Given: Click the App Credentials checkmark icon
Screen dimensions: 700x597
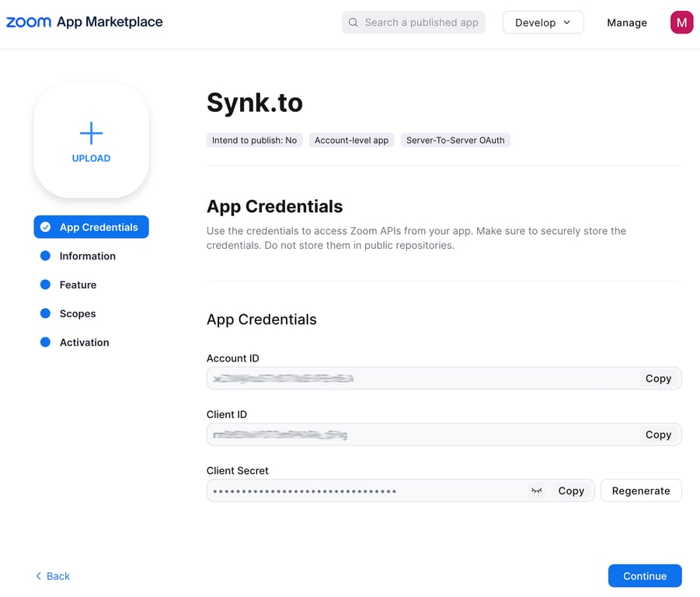Looking at the screenshot, I should [x=46, y=227].
